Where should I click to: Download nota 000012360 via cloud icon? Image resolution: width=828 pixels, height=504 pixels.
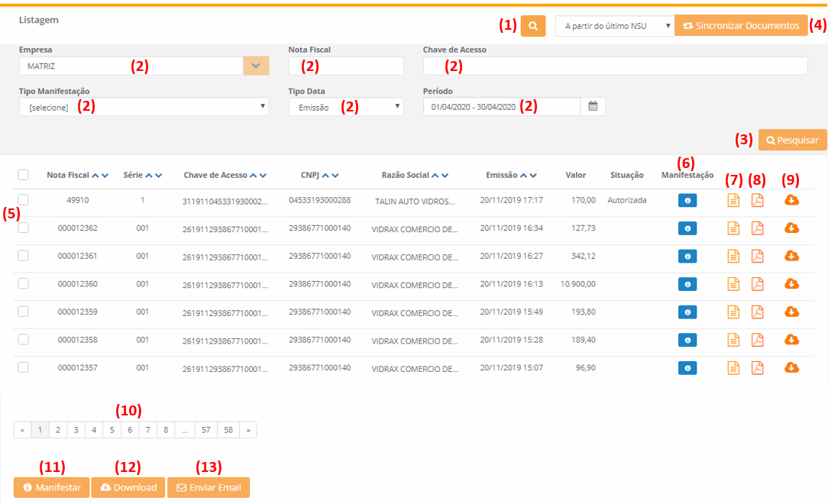(792, 284)
